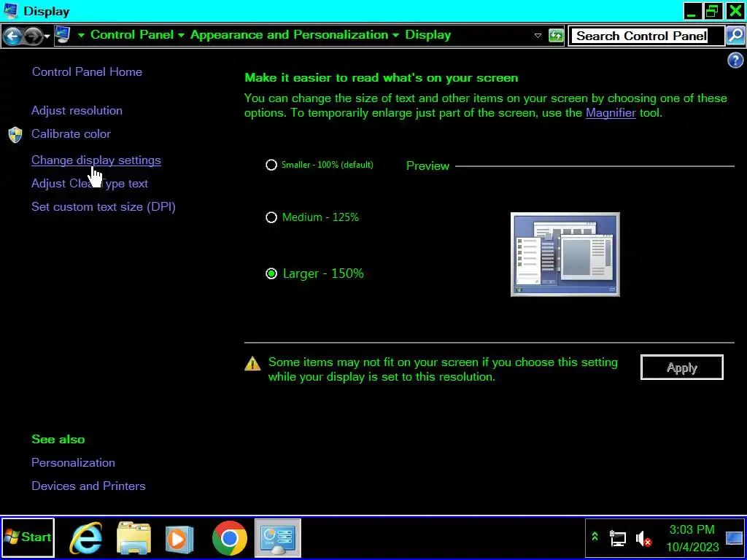Open the address bar history dropdown
This screenshot has width=747, height=560.
(x=538, y=36)
